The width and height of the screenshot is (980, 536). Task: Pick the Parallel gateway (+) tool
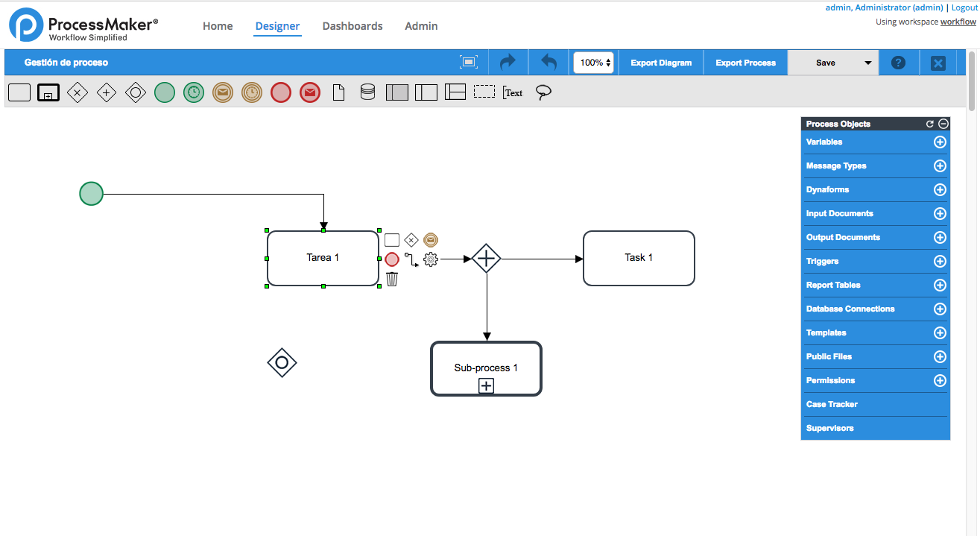coord(107,92)
